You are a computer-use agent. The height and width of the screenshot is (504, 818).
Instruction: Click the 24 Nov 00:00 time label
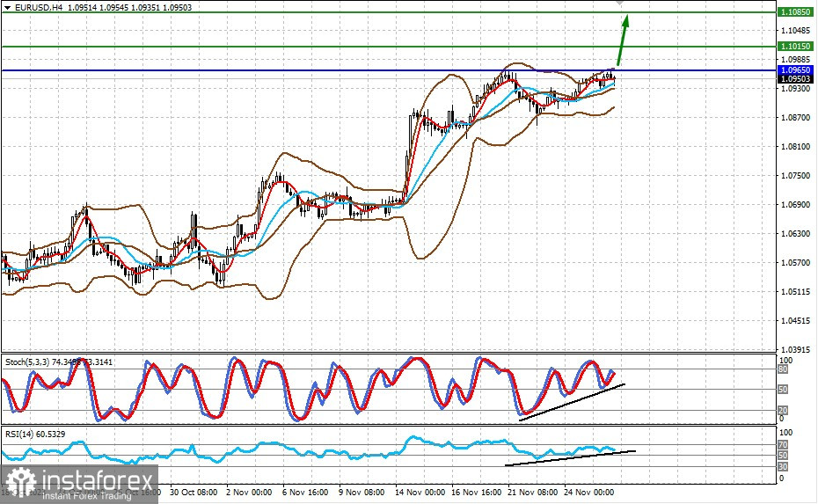[x=589, y=493]
